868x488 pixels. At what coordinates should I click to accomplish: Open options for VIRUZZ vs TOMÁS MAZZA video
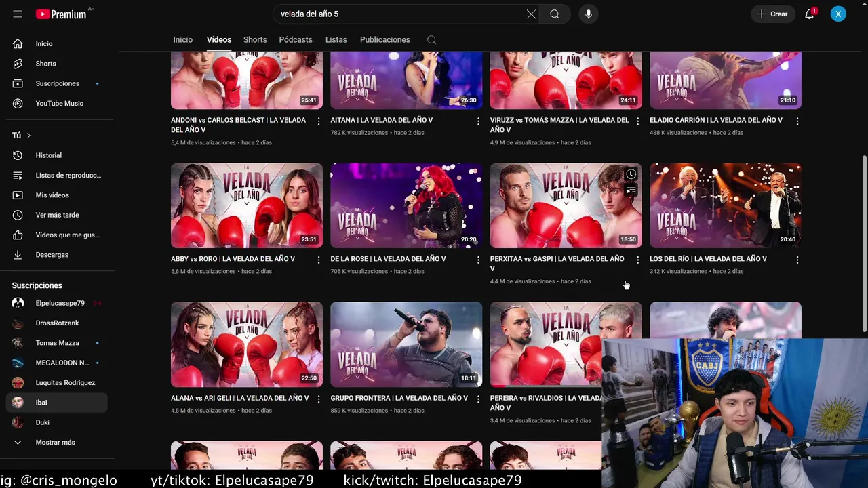pos(637,121)
